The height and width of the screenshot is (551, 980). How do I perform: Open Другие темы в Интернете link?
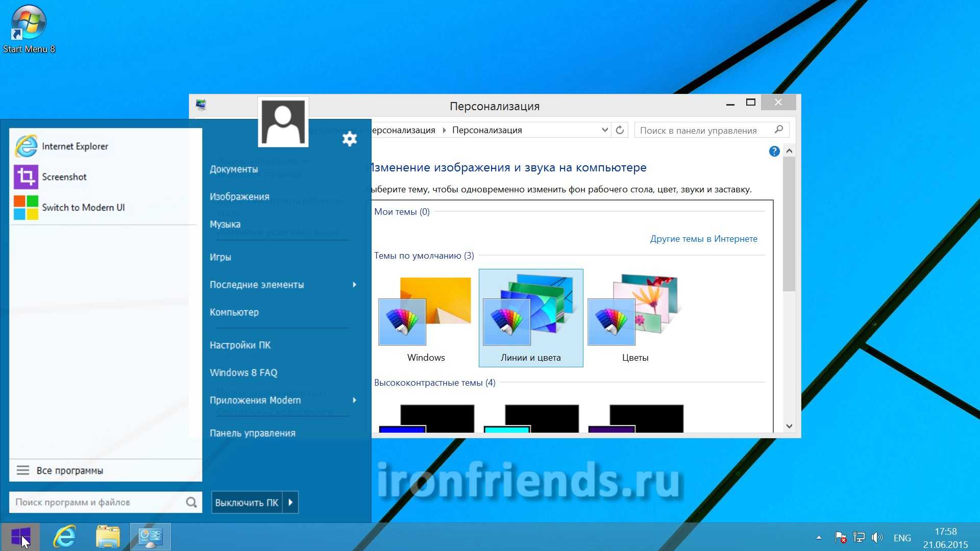pos(703,239)
